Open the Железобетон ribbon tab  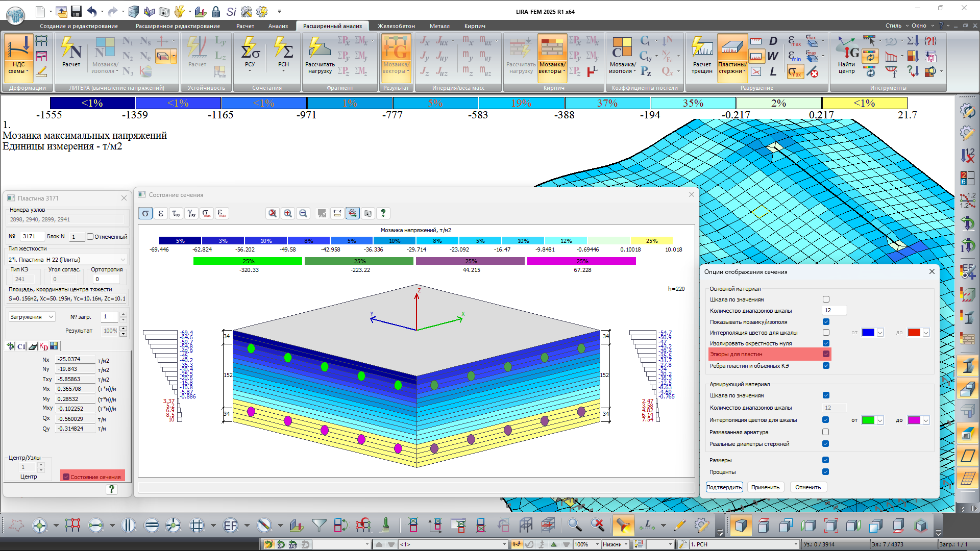point(396,26)
